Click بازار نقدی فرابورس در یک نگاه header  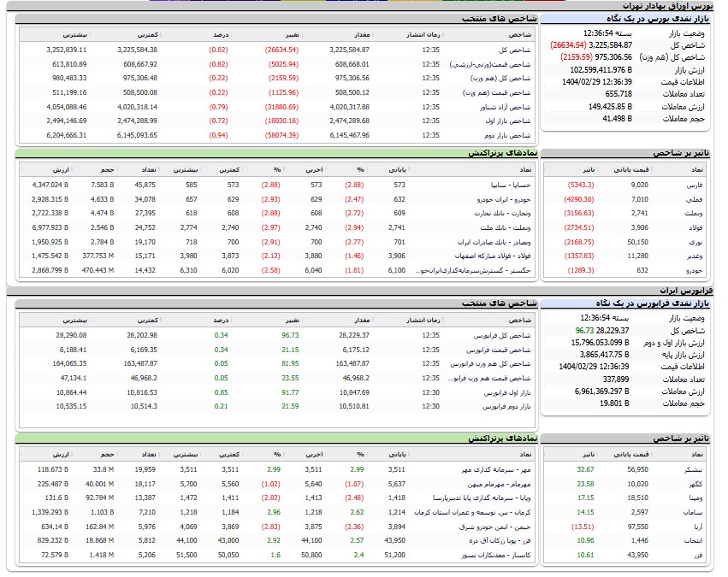click(653, 303)
